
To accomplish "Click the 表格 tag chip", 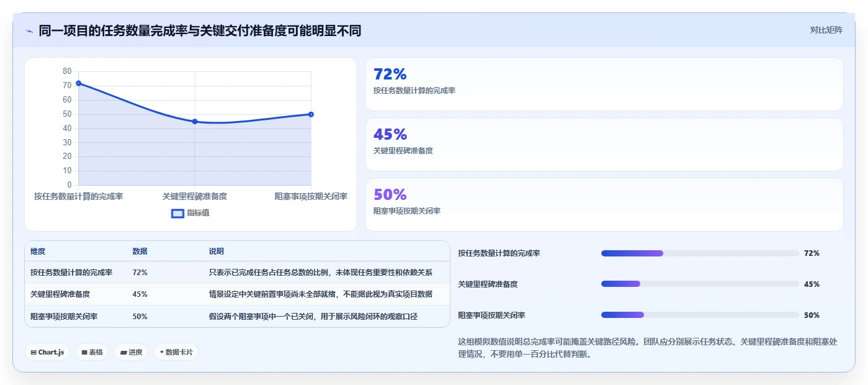I will (92, 352).
